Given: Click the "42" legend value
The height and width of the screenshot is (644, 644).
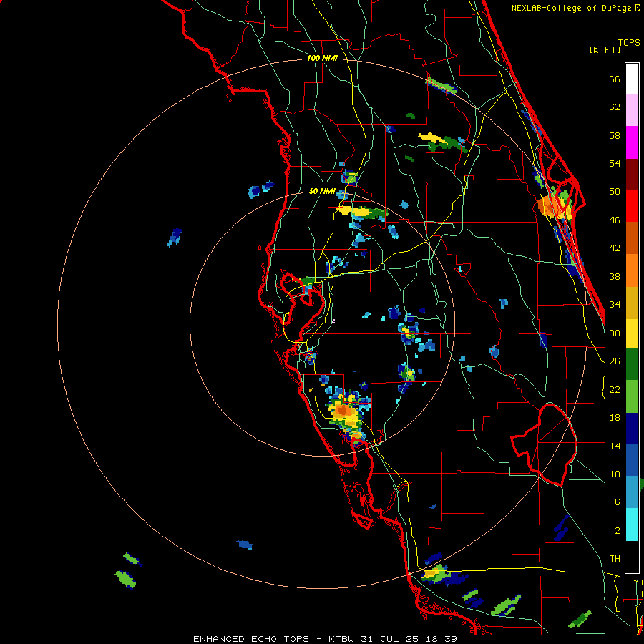Looking at the screenshot, I should 615,248.
